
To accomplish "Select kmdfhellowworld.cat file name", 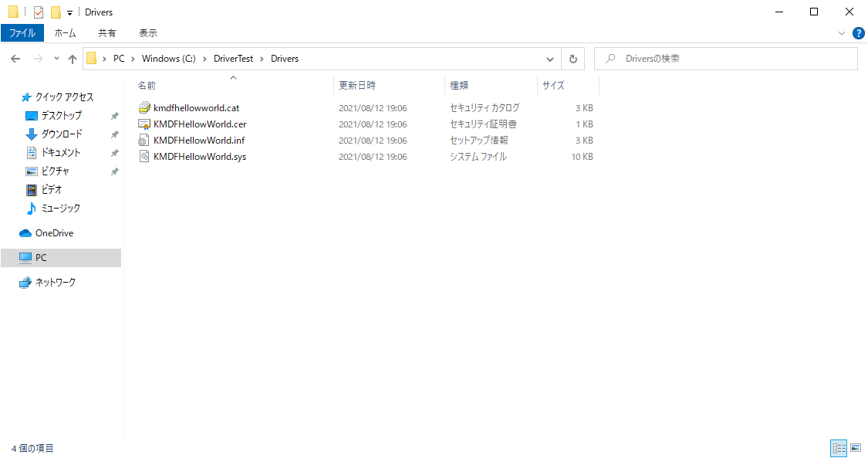I will click(x=197, y=108).
